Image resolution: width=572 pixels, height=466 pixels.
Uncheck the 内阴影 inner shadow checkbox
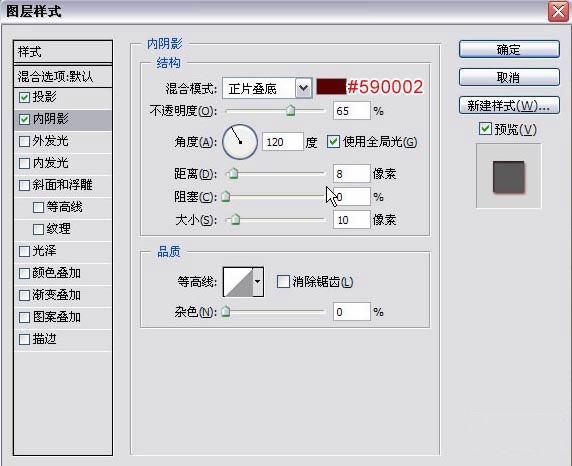point(24,119)
